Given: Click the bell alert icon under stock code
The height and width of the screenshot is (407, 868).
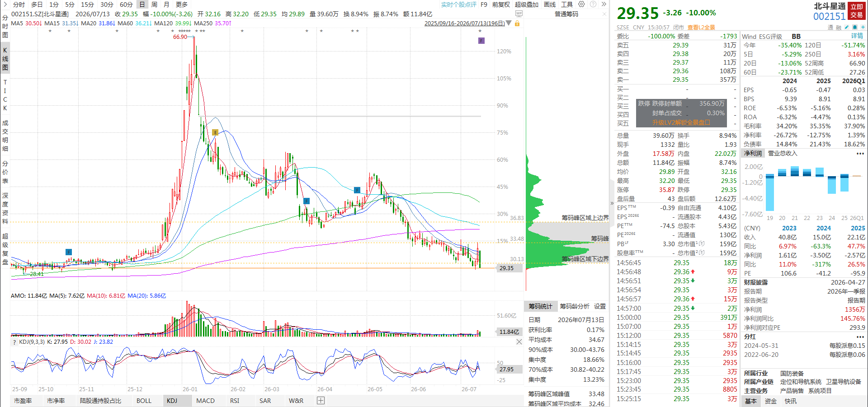Looking at the screenshot, I should point(854,28).
